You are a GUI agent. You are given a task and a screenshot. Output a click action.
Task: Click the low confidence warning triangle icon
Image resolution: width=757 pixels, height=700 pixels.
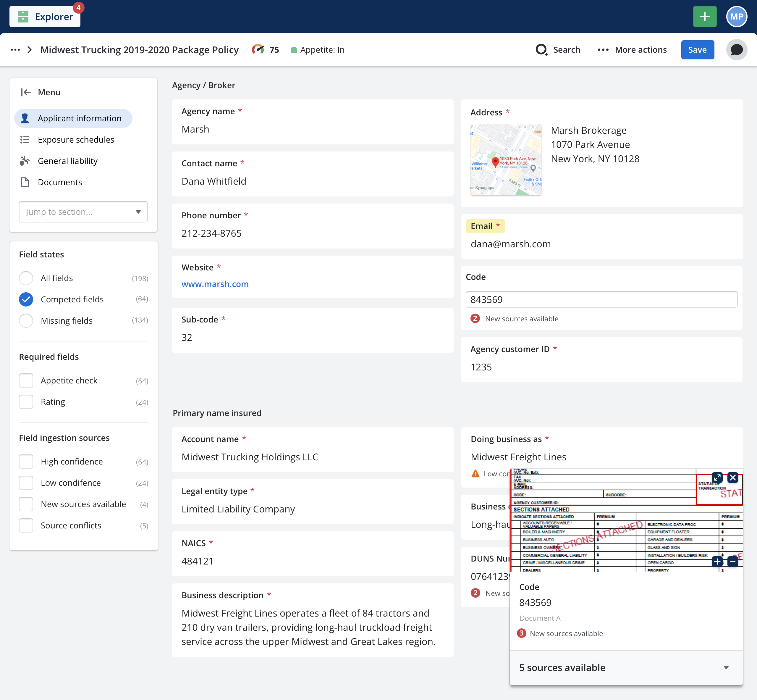pos(475,473)
